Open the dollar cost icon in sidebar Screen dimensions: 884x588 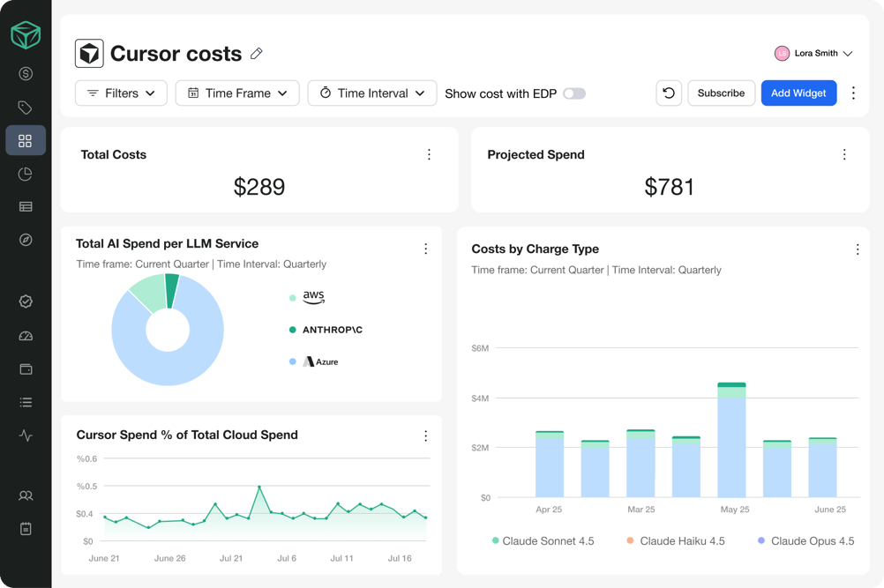pos(26,74)
